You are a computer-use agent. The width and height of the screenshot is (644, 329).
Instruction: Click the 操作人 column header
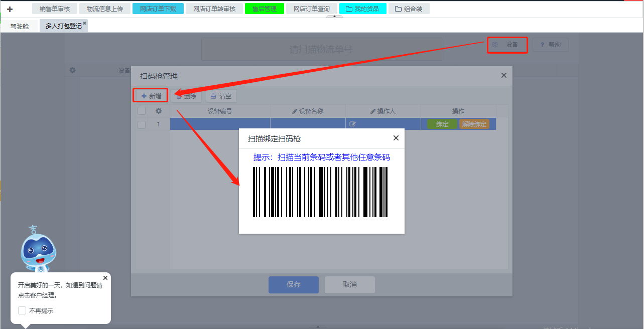pos(383,111)
